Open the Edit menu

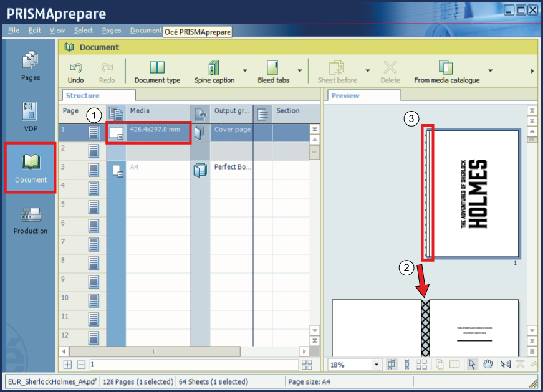pyautogui.click(x=34, y=31)
